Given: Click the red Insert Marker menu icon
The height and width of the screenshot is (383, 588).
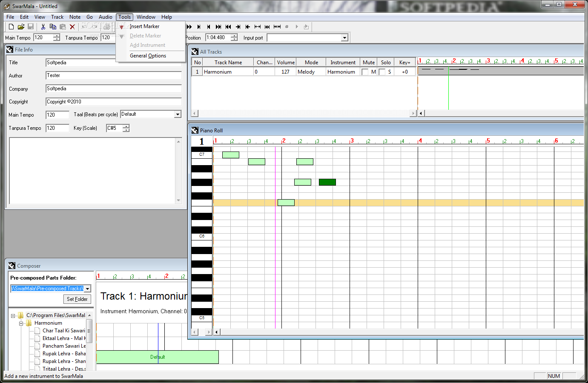Looking at the screenshot, I should click(121, 27).
